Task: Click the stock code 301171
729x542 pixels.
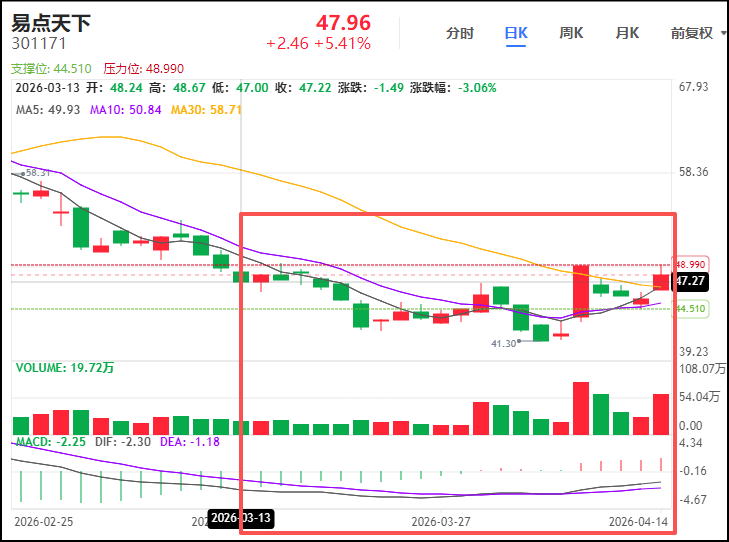Action: [36, 44]
